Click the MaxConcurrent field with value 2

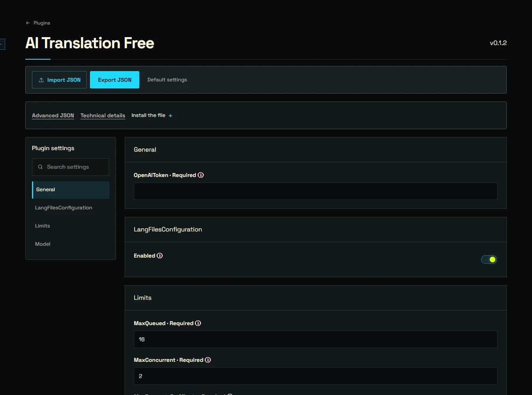pyautogui.click(x=315, y=376)
